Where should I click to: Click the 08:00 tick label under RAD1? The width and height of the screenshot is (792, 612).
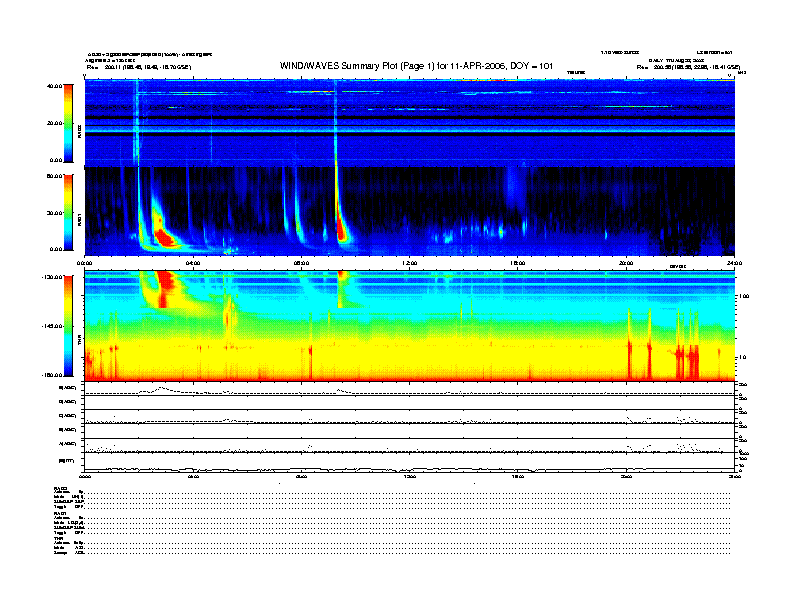coord(301,263)
